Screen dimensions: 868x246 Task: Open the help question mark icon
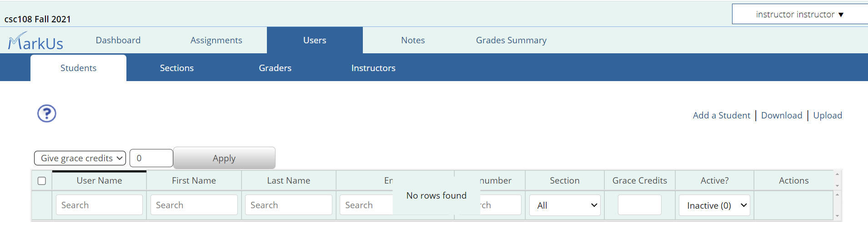(x=47, y=113)
